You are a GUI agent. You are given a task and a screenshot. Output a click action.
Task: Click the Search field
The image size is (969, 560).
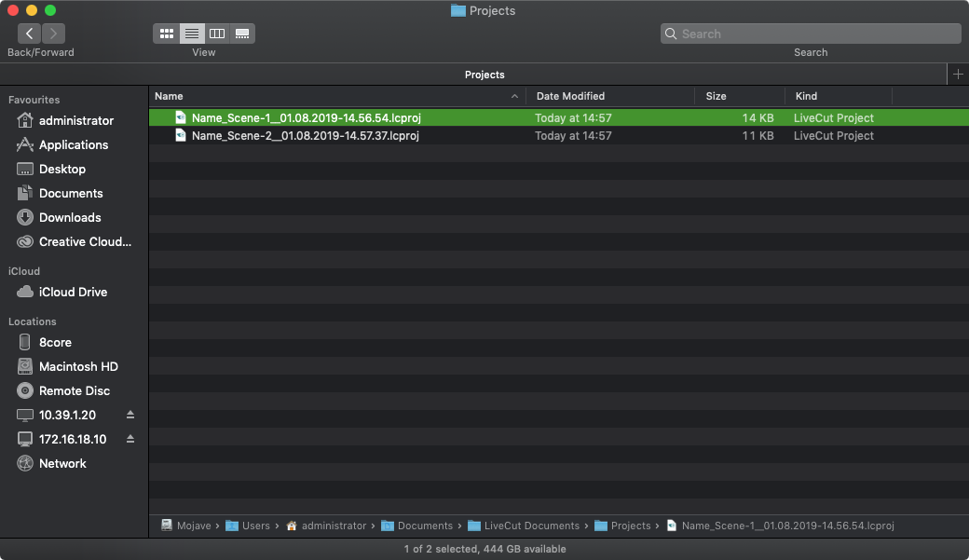811,34
